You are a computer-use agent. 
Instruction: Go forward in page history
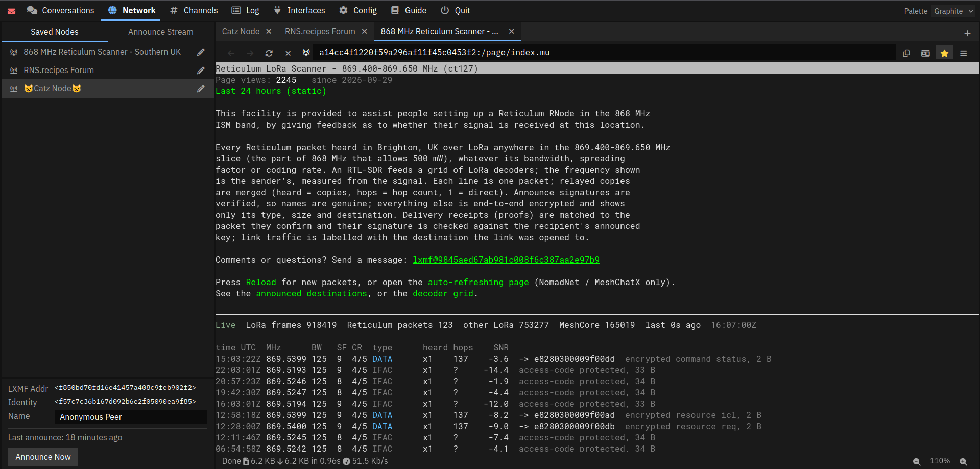250,53
